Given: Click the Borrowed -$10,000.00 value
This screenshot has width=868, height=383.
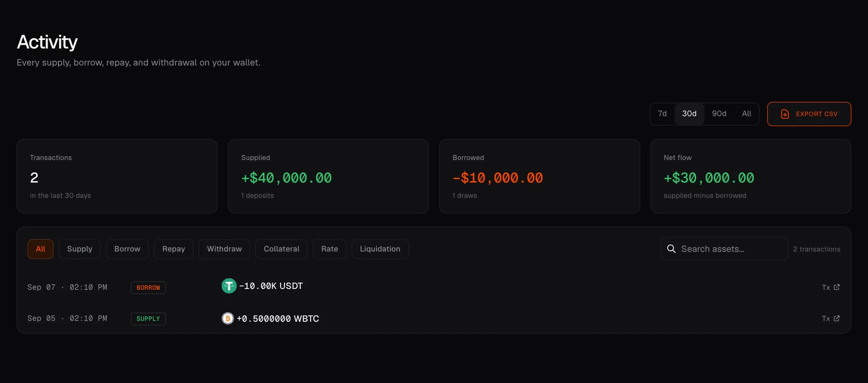Looking at the screenshot, I should tap(498, 178).
